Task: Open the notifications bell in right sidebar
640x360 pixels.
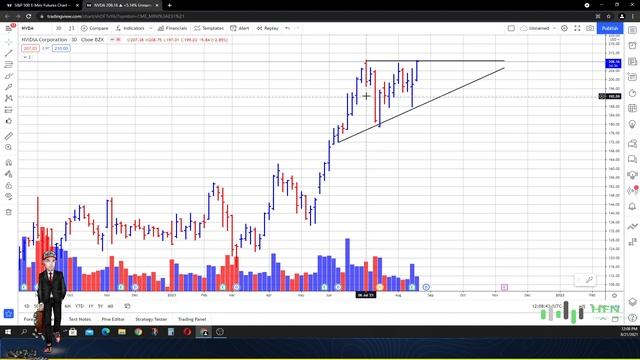Action: (x=632, y=207)
